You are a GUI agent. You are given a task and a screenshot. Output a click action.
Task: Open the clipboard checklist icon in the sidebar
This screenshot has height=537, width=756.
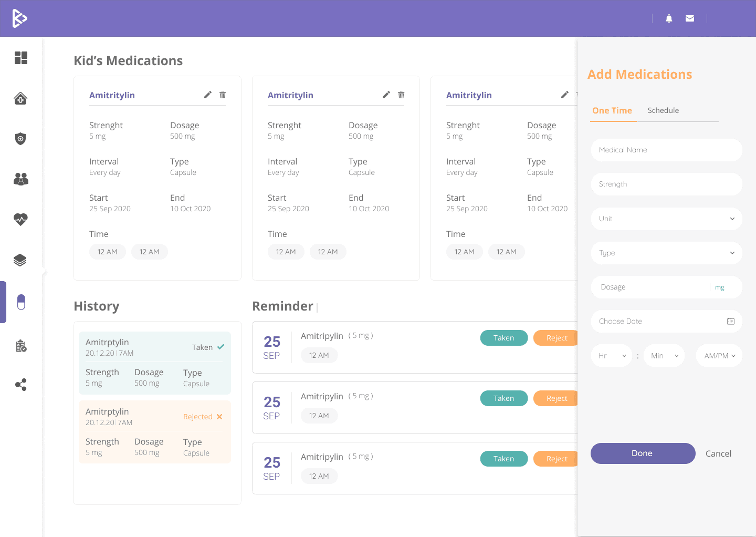[20, 346]
